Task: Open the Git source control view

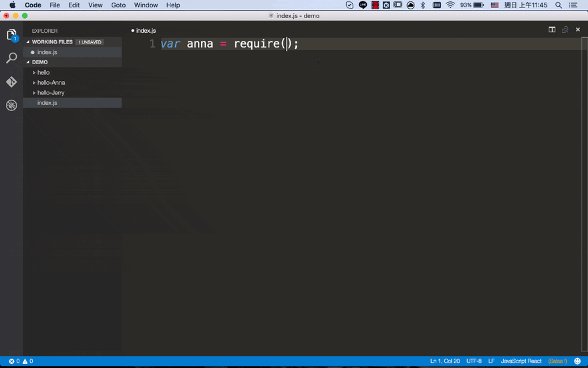Action: (x=11, y=82)
